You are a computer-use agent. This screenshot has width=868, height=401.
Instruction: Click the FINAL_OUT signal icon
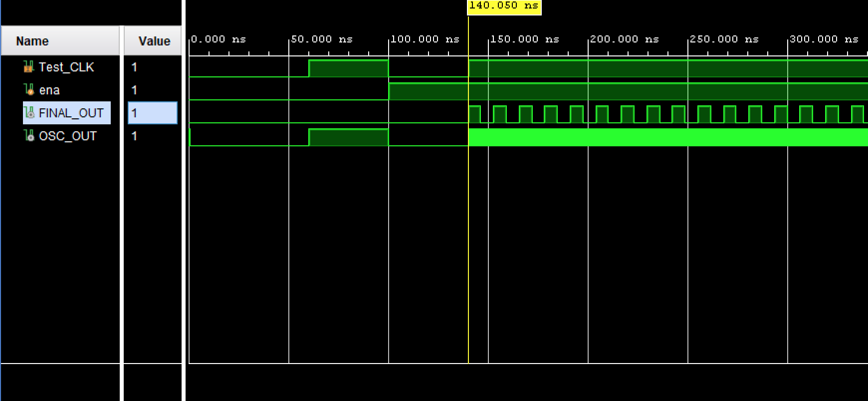point(29,113)
